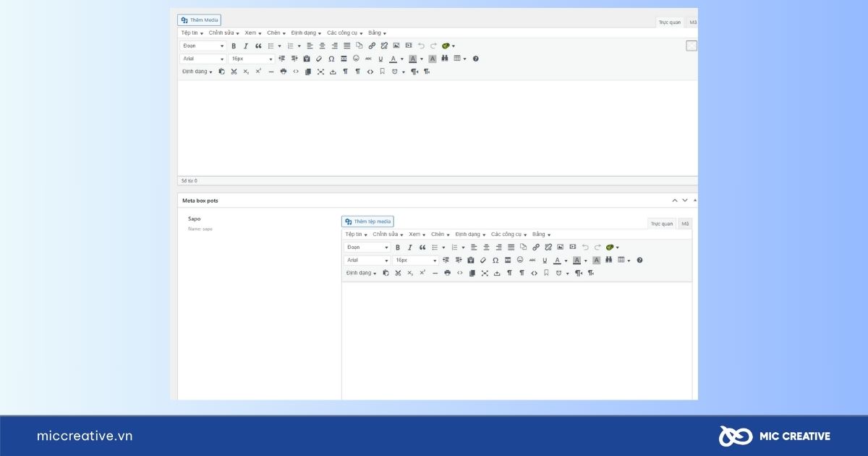Open 'Chỉnh sửa' menu in the main editor
Image resolution: width=868 pixels, height=456 pixels.
coord(224,33)
